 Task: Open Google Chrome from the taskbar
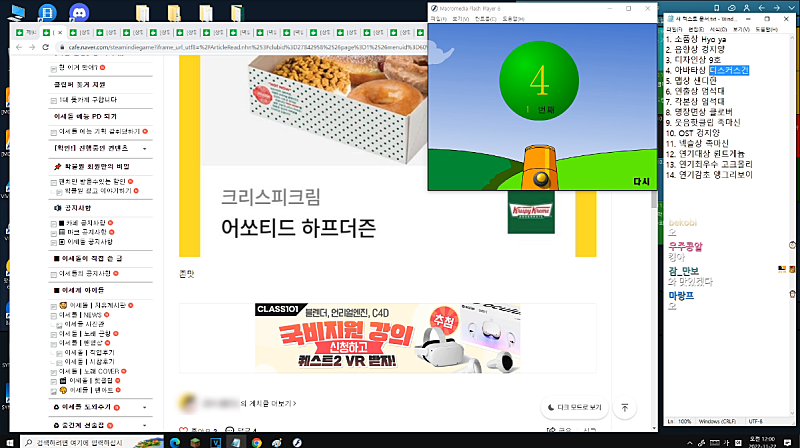click(257, 442)
